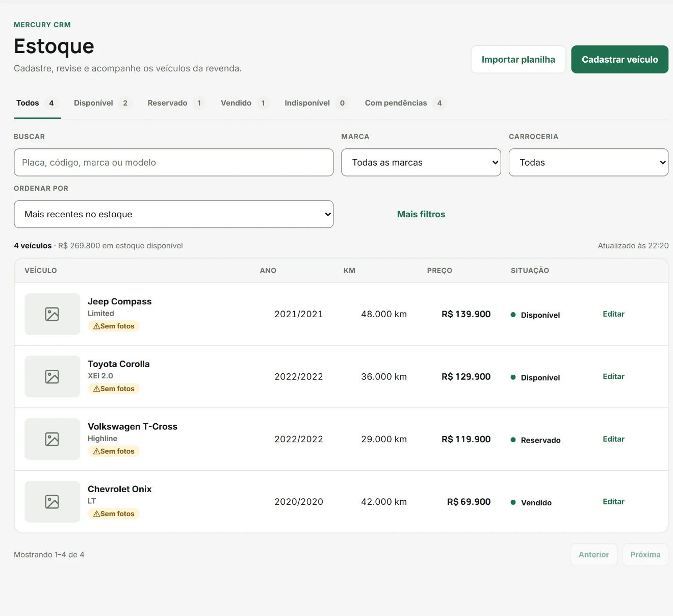Edit the Toyota Corolla entry
The image size is (673, 616).
[613, 377]
